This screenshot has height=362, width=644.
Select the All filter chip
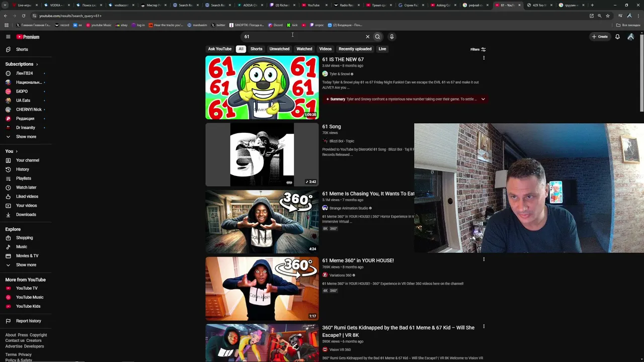tap(241, 49)
